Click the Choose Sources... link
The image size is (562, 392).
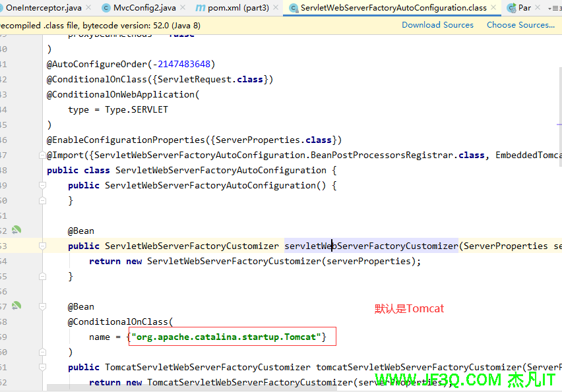coord(520,25)
